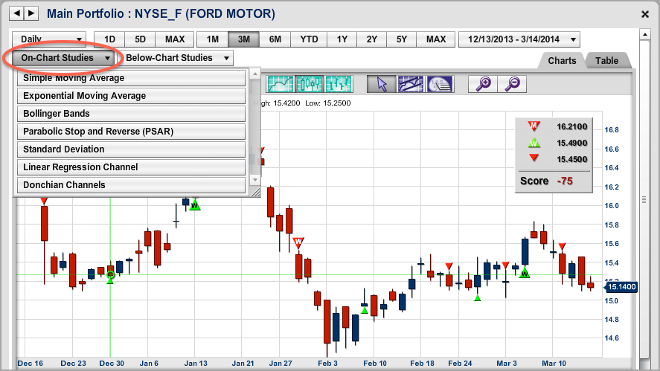660x371 pixels.
Task: Add Bollinger Bands study
Action: (x=131, y=113)
